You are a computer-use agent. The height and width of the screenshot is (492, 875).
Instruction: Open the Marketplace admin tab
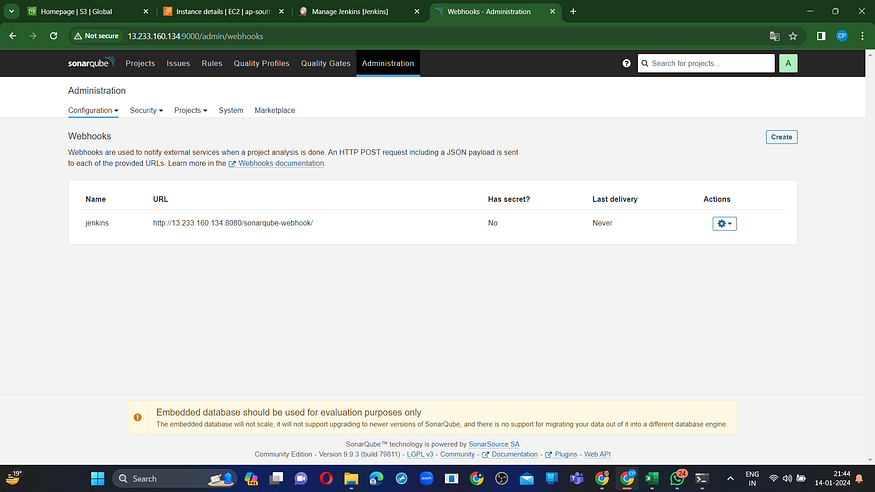pos(275,110)
